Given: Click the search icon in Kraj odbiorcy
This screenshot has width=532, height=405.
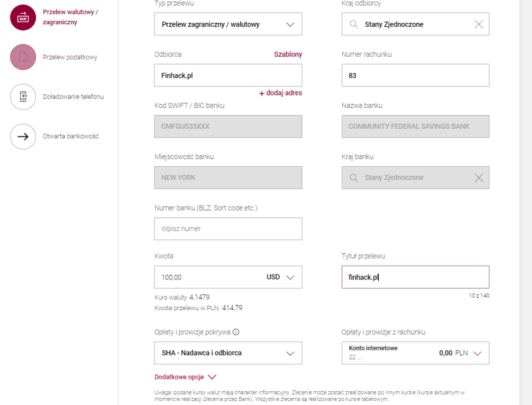Looking at the screenshot, I should tap(353, 24).
